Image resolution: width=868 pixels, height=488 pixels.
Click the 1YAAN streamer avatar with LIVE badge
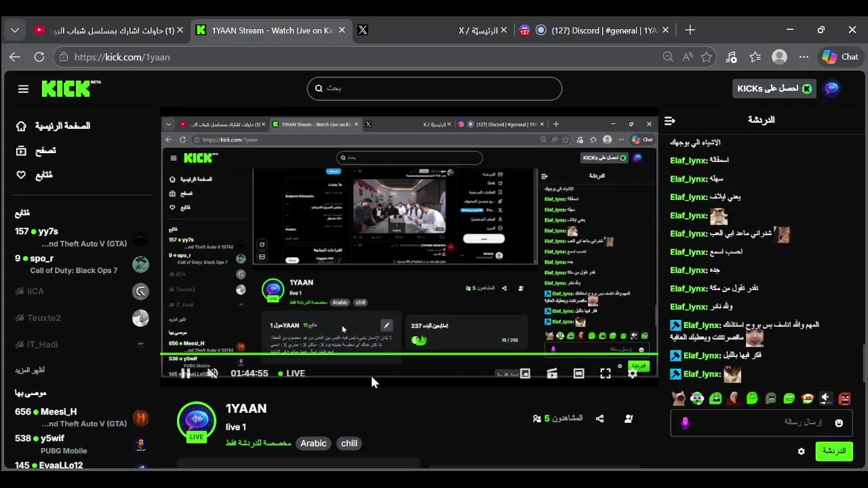click(x=197, y=422)
